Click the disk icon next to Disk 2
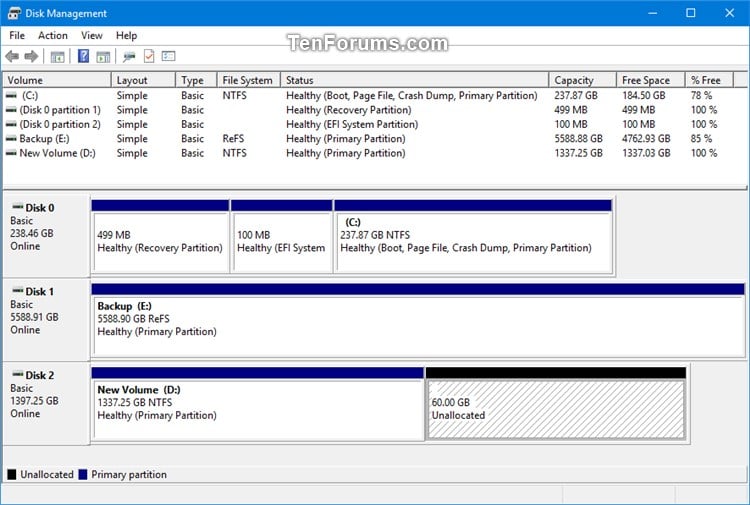This screenshot has width=750, height=505. pos(18,374)
